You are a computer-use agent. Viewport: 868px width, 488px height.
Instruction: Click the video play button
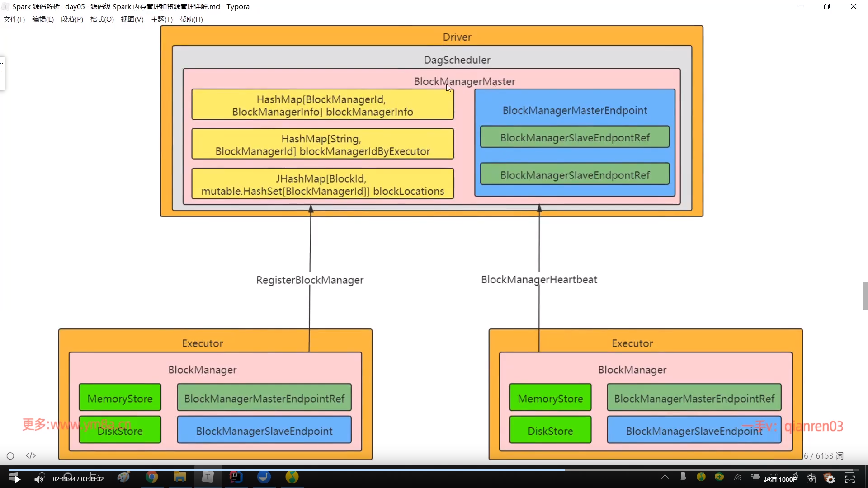pos(17,479)
